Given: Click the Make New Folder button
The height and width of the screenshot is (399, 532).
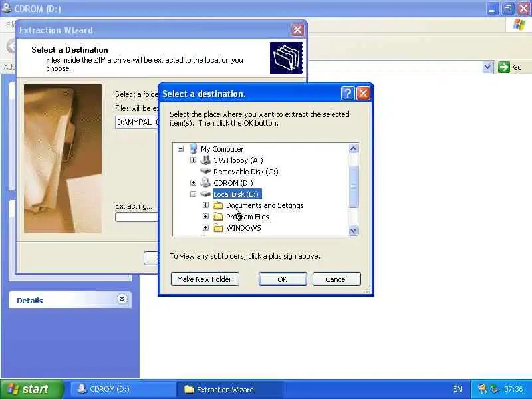Looking at the screenshot, I should pos(205,279).
